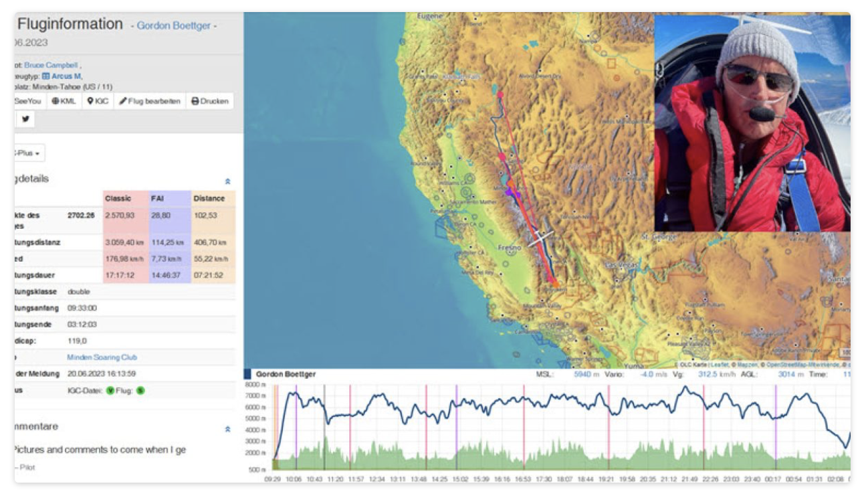Download the KML file
The image size is (868, 494).
tap(64, 101)
